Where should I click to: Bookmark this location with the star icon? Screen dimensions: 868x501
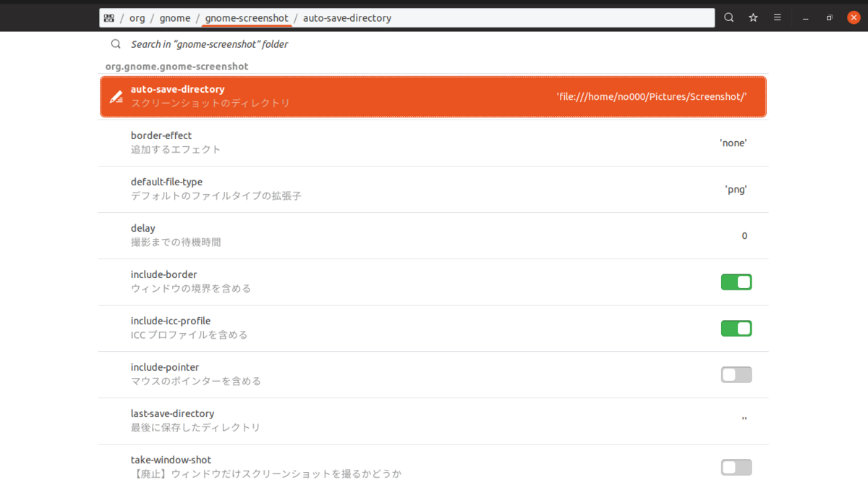point(753,17)
